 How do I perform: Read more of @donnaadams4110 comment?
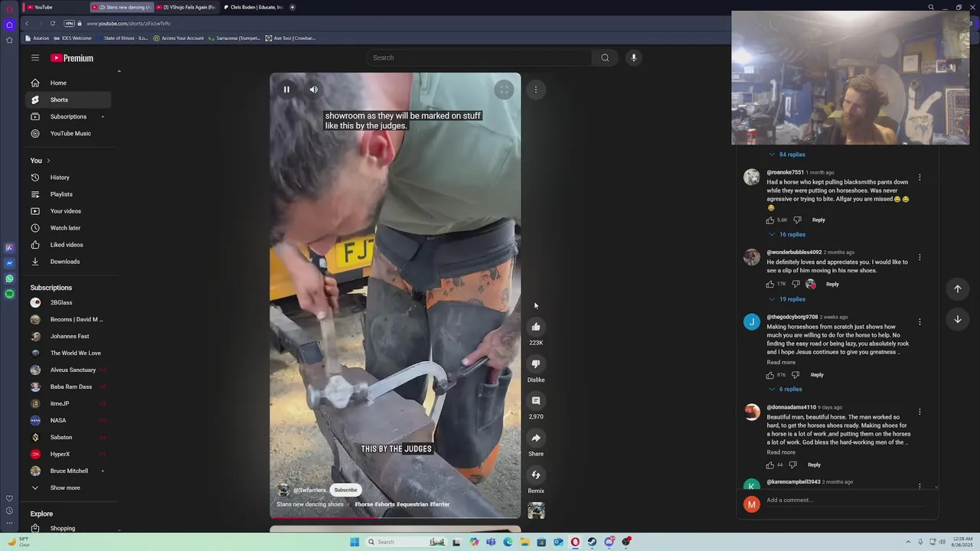(x=781, y=452)
